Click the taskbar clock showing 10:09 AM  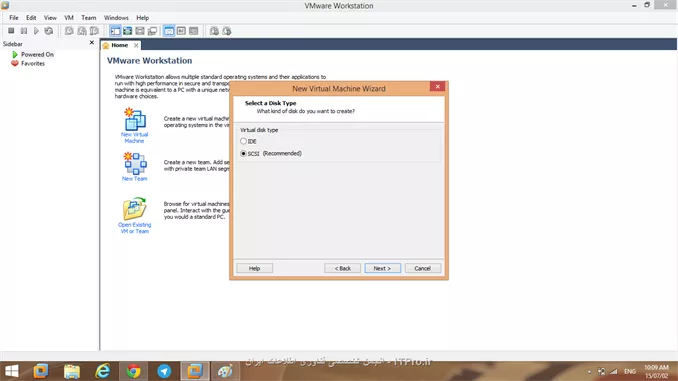(656, 371)
